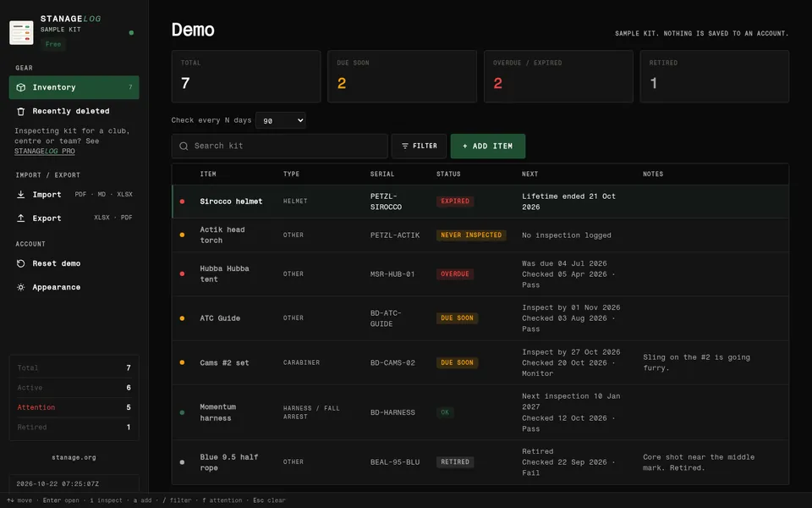Click the Export upload arrow icon

(x=20, y=218)
